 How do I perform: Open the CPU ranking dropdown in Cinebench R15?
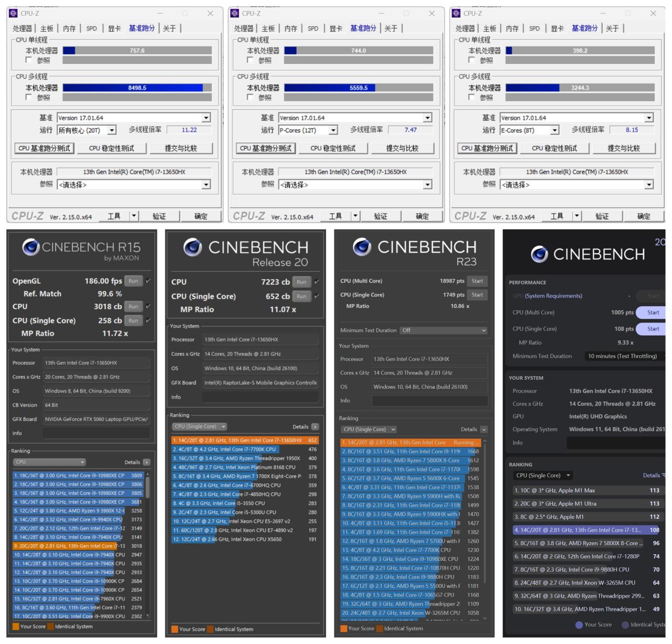[49, 462]
